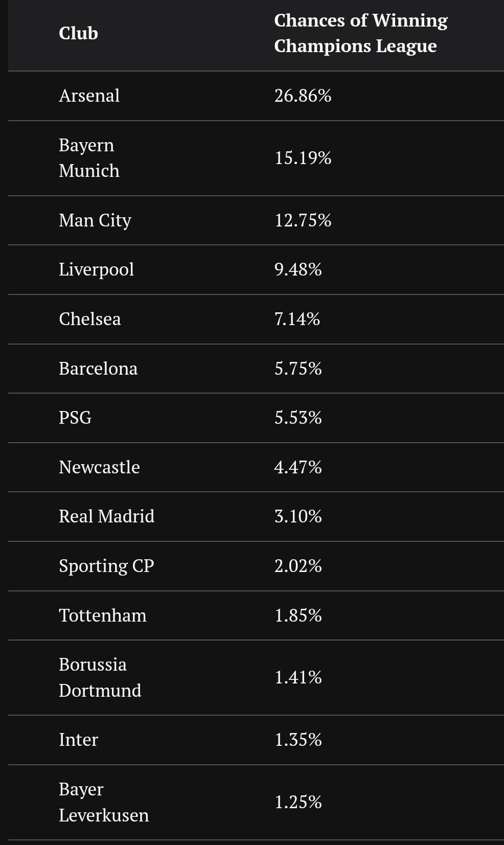Viewport: 504px width, 845px height.
Task: Select the Sporting CP club name
Action: click(106, 566)
